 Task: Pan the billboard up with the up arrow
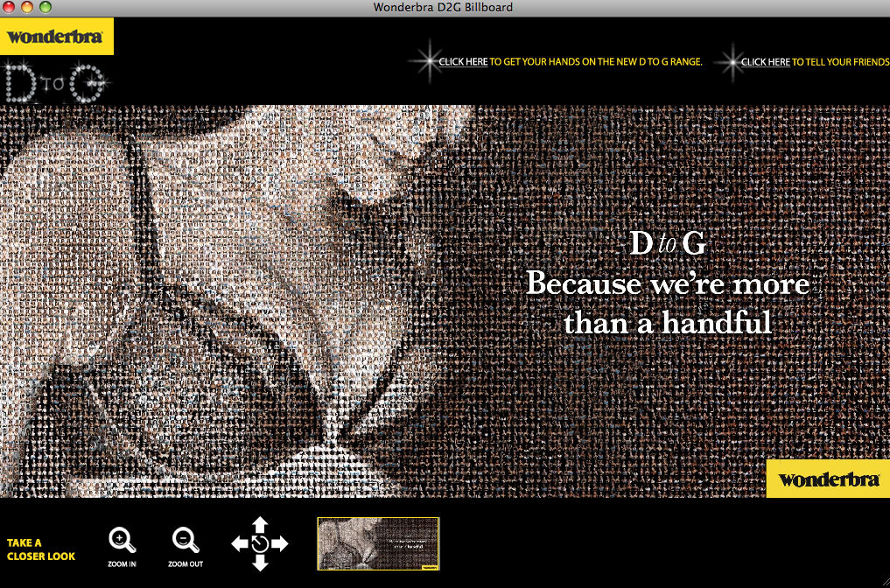click(259, 525)
